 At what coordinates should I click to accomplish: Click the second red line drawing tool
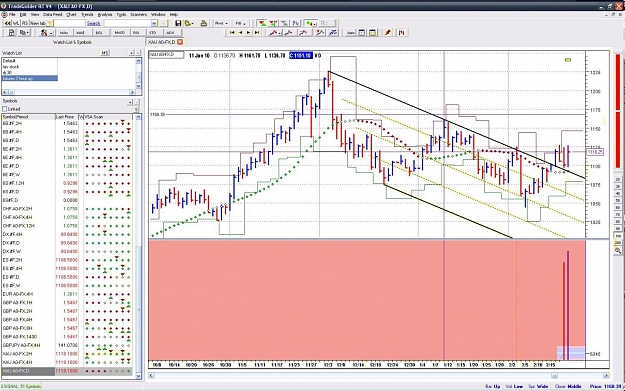[x=289, y=33]
